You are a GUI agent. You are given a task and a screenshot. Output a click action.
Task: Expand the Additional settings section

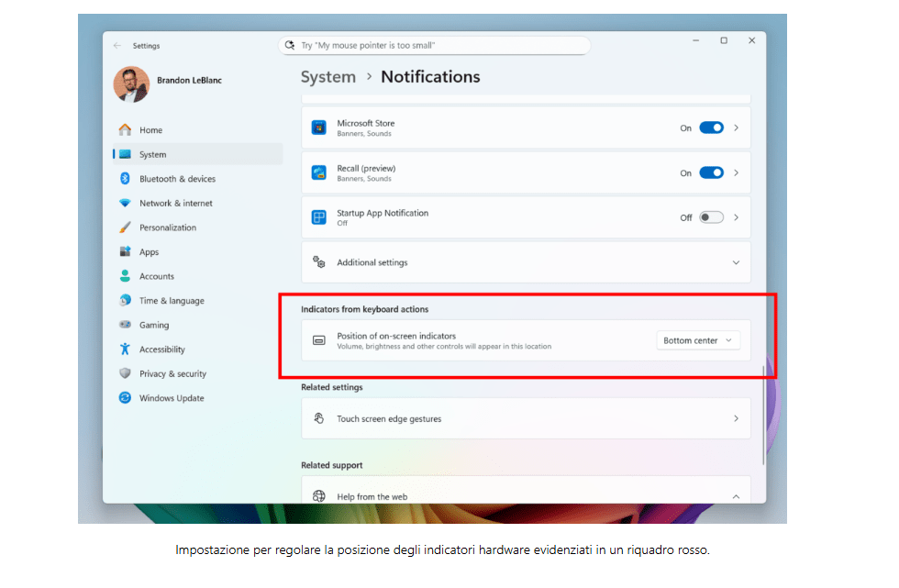point(735,263)
